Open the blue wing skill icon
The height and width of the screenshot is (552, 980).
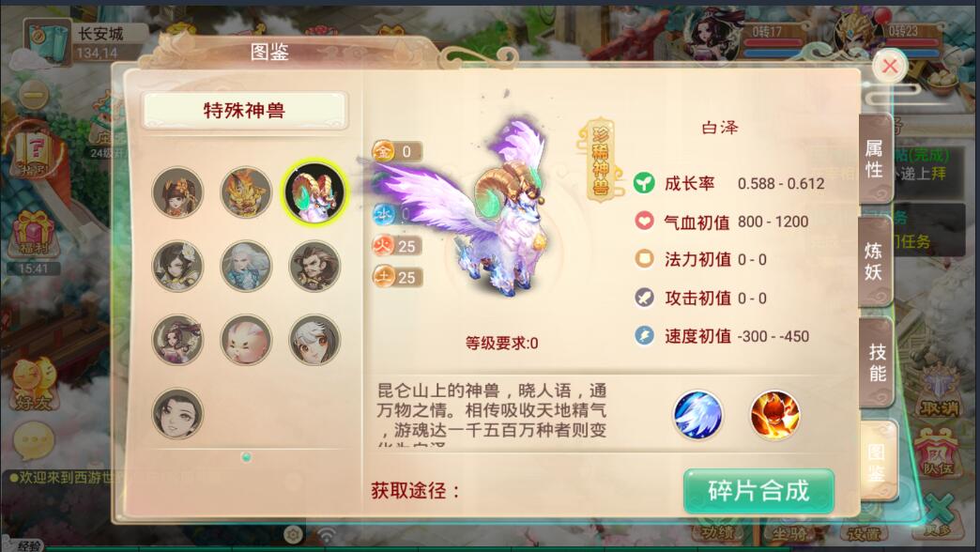[698, 414]
